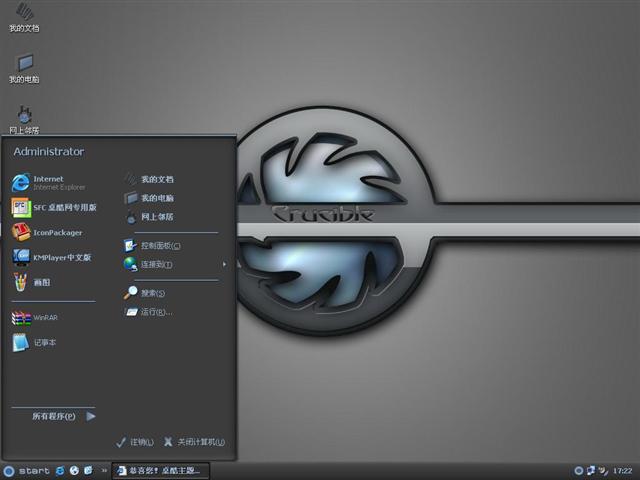Launch WinRAR from start menu
This screenshot has width=640, height=480.
[35, 318]
